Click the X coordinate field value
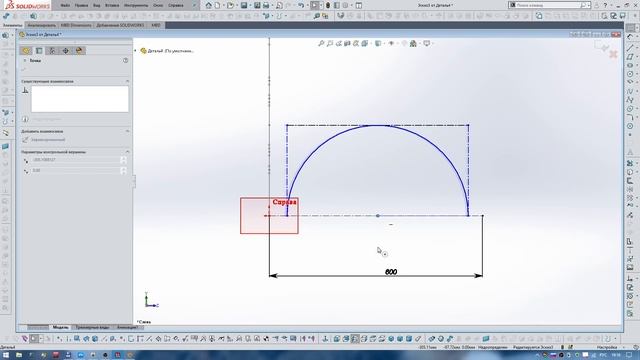The width and height of the screenshot is (640, 360). pos(76,160)
